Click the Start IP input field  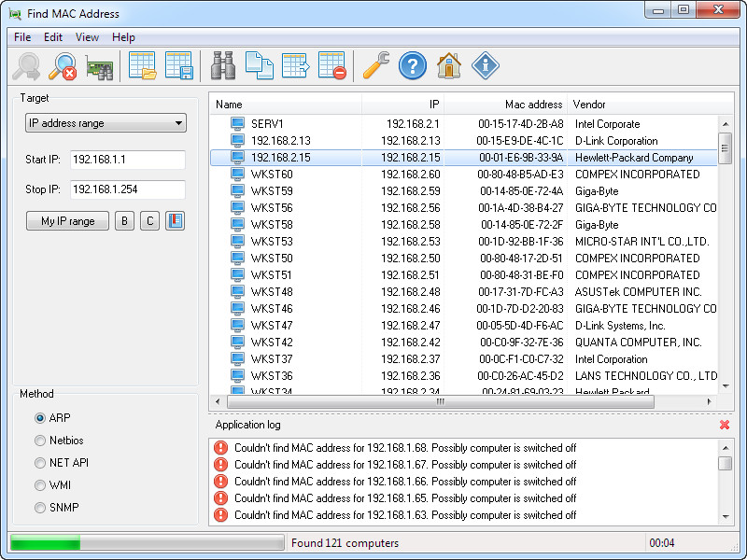[128, 160]
